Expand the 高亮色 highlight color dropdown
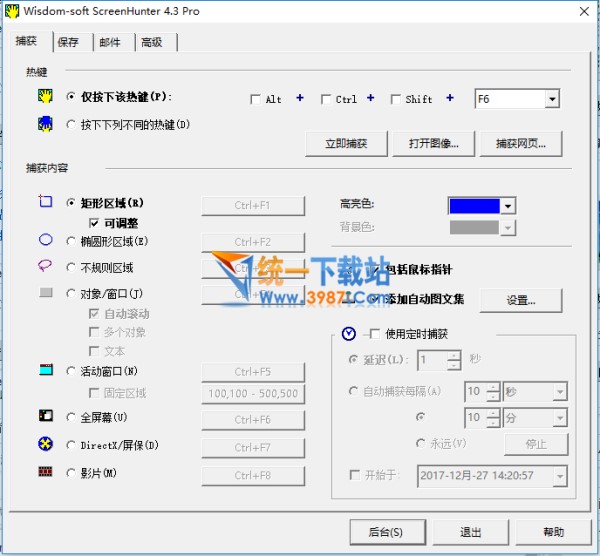The height and width of the screenshot is (556, 600). [x=508, y=205]
